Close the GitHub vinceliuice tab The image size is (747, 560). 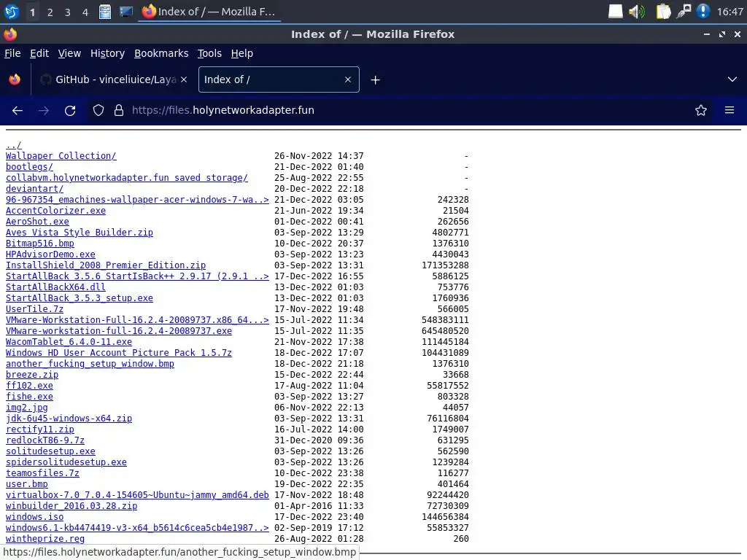pyautogui.click(x=184, y=79)
